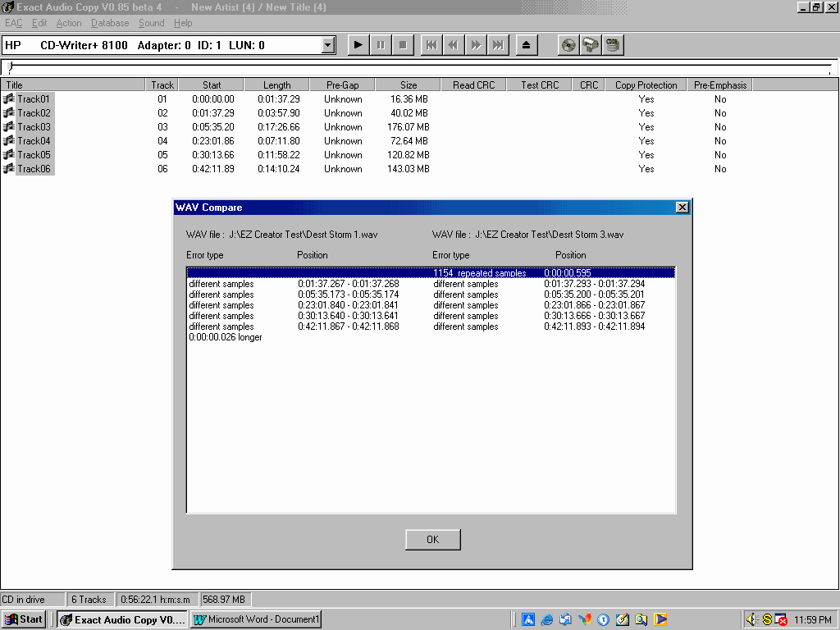Click the orange play arrow quick launch icon
Viewport: 840px width, 630px height.
(660, 620)
